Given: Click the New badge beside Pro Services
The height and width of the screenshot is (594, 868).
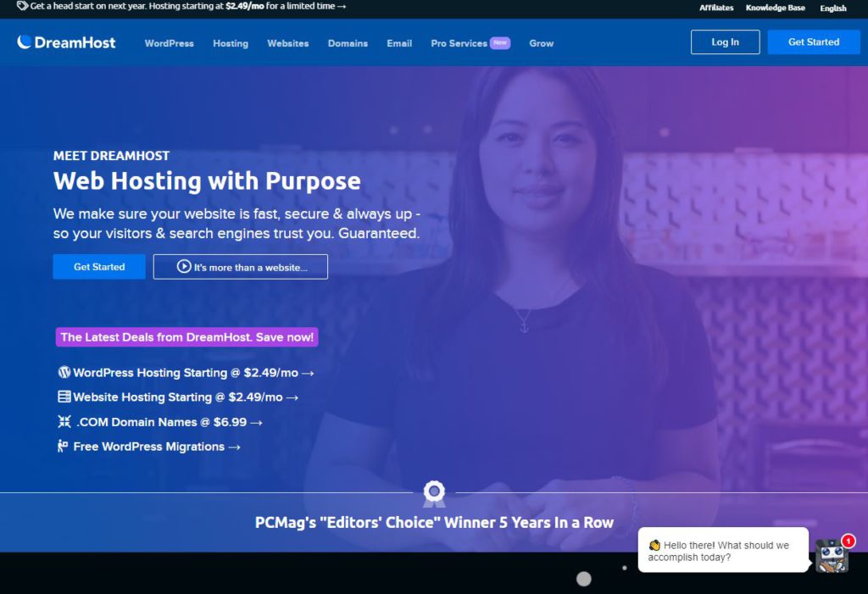Looking at the screenshot, I should coord(500,42).
